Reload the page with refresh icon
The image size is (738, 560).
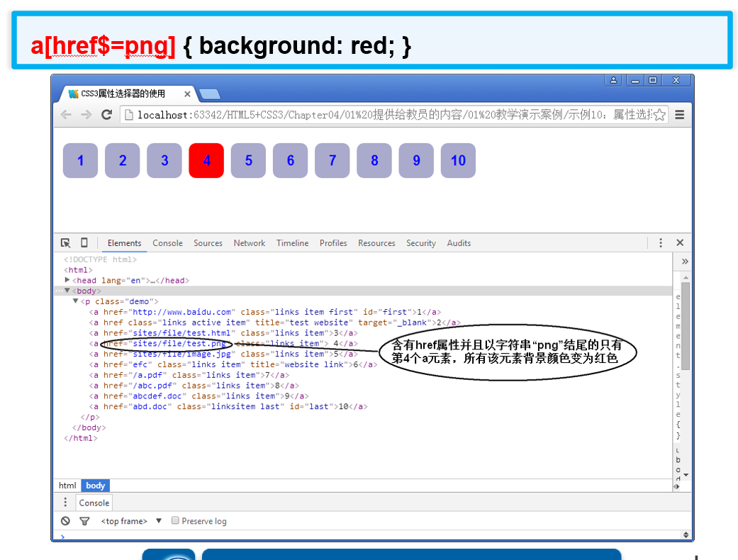click(107, 115)
